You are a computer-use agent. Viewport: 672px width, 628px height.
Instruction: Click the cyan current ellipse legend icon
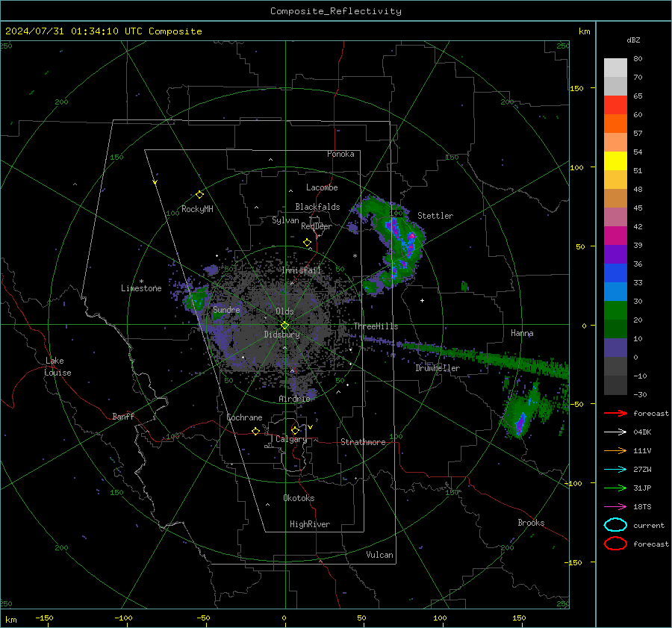coord(615,525)
